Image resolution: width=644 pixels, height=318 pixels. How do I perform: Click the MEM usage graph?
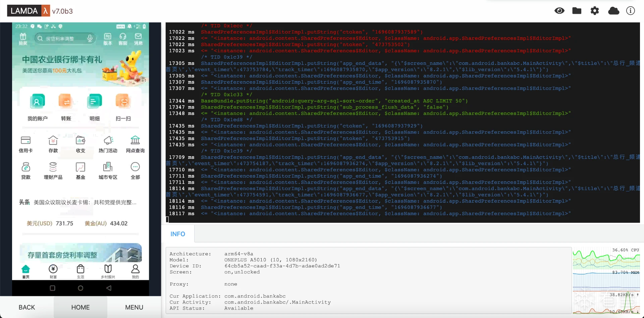point(606,281)
